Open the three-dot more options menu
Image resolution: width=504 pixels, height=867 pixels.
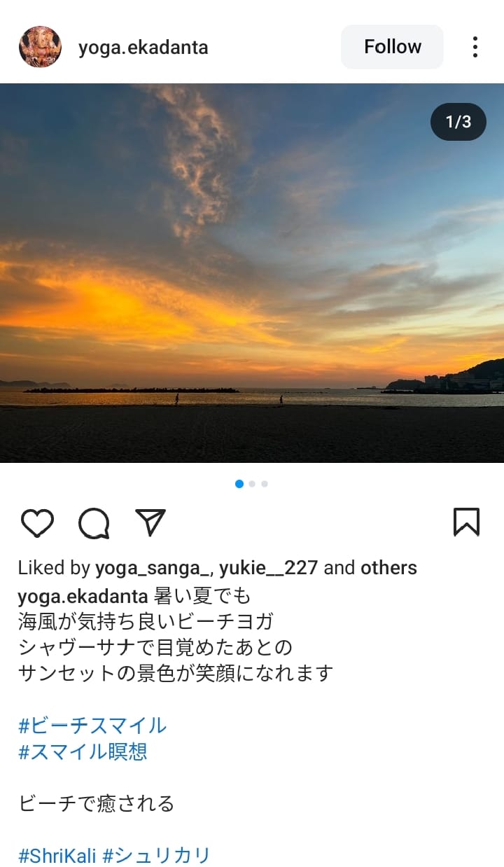(475, 47)
